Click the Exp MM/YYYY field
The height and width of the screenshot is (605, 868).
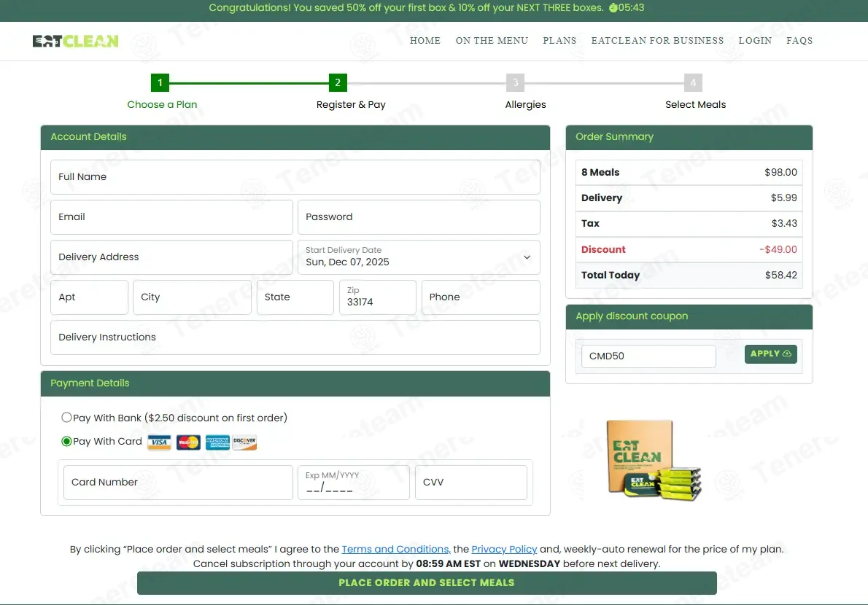pyautogui.click(x=354, y=483)
